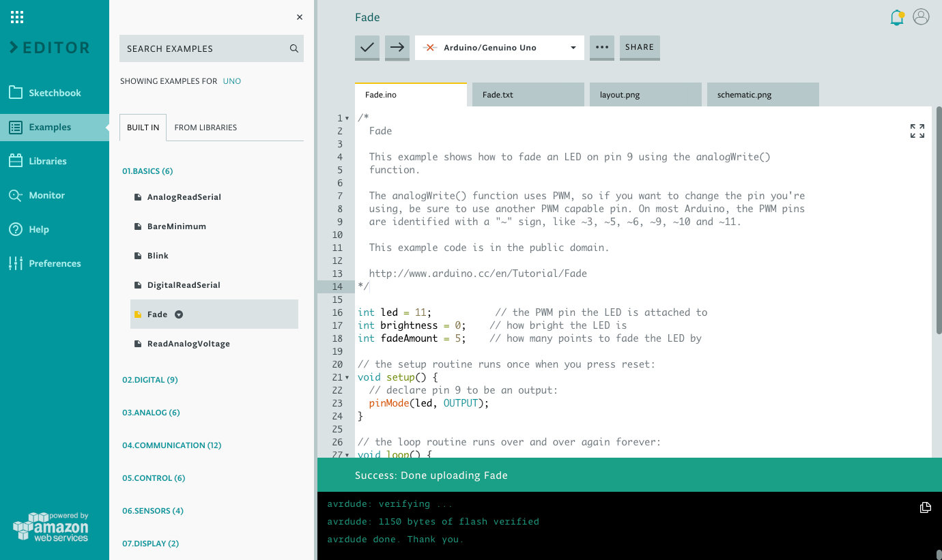Screen dimensions: 942x560
Task: Switch to the From Libraries tab
Action: coord(205,128)
